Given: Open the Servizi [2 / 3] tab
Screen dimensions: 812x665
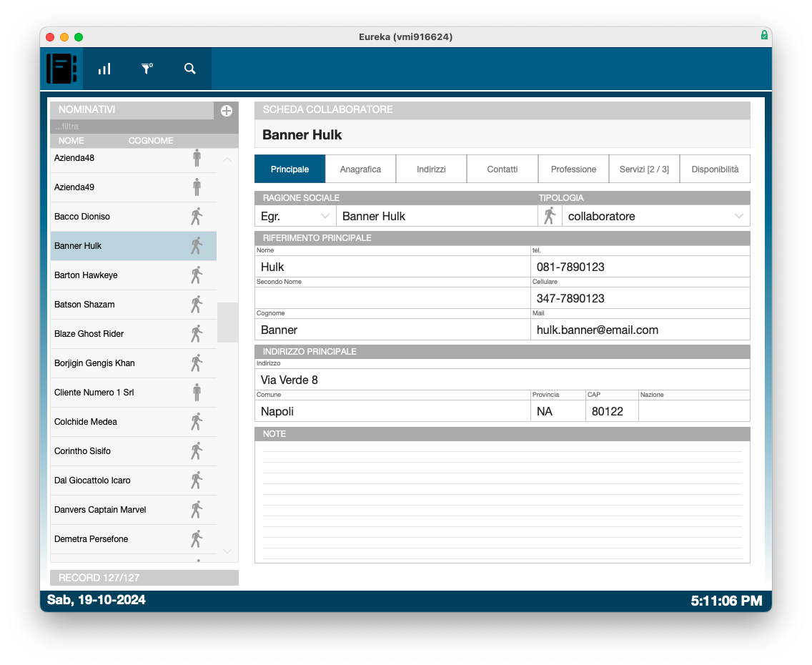Looking at the screenshot, I should click(644, 169).
